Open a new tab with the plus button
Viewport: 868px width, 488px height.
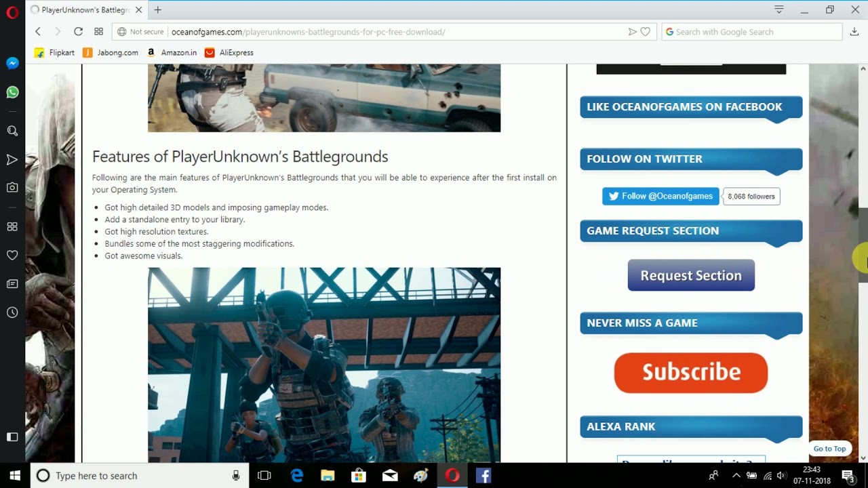[x=157, y=9]
